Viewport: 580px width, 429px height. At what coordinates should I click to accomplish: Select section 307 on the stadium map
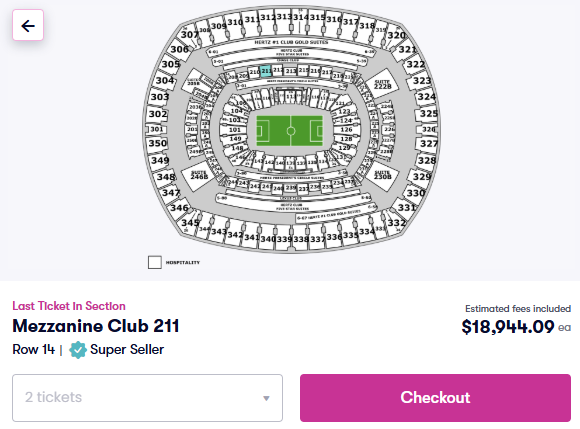click(189, 34)
